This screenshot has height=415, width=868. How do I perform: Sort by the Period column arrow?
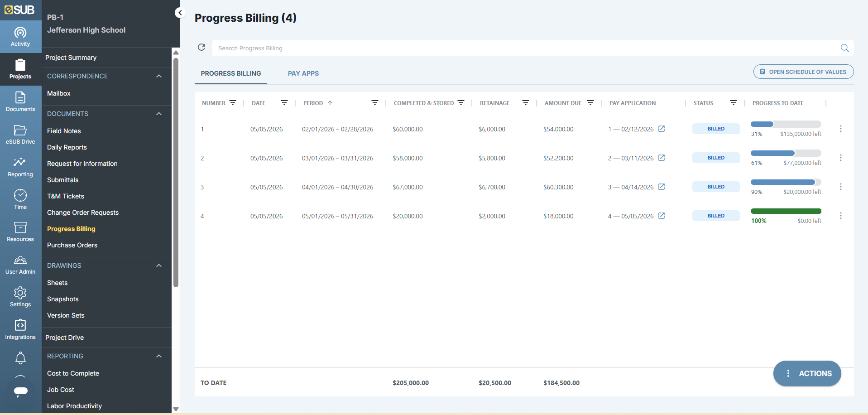pyautogui.click(x=330, y=103)
